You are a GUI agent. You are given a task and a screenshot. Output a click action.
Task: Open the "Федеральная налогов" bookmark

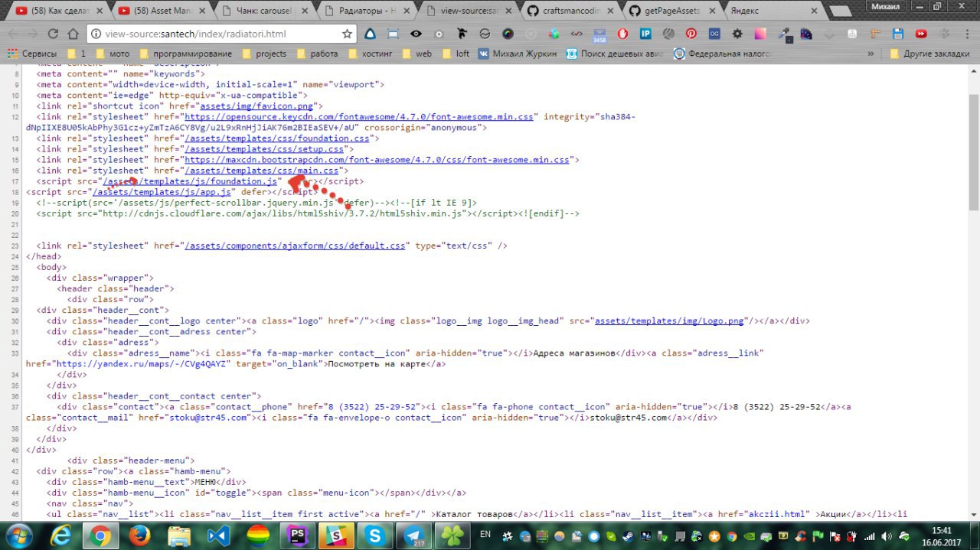(x=721, y=54)
